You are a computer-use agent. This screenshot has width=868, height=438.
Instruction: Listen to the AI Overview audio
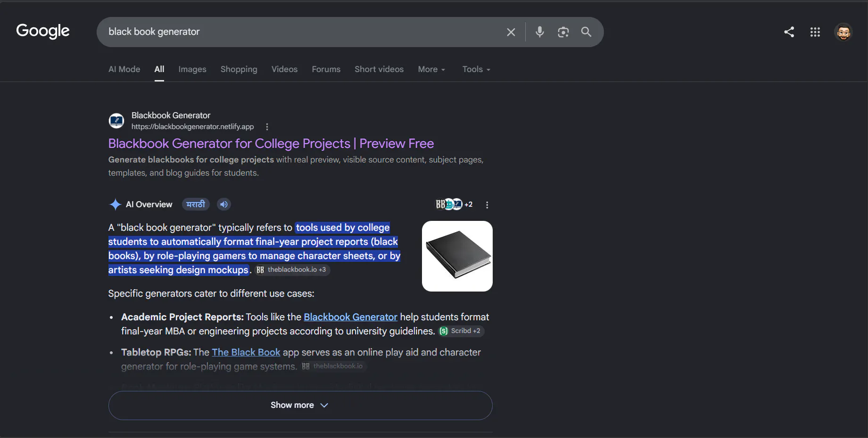pyautogui.click(x=224, y=204)
